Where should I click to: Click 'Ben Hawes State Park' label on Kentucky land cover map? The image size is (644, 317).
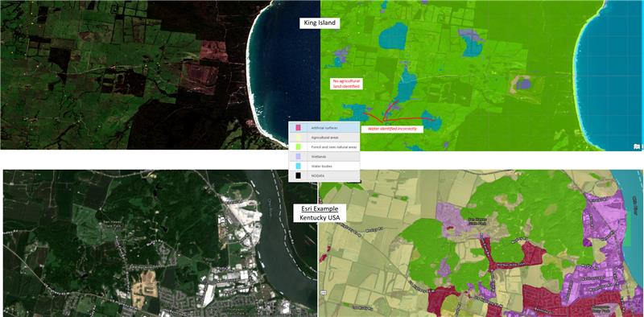[x=477, y=222]
